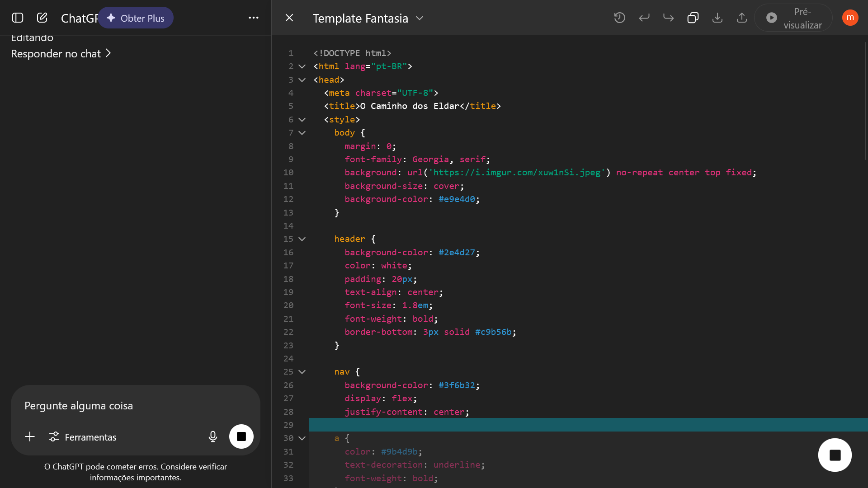Click the highlighted empty line 29

[588, 425]
